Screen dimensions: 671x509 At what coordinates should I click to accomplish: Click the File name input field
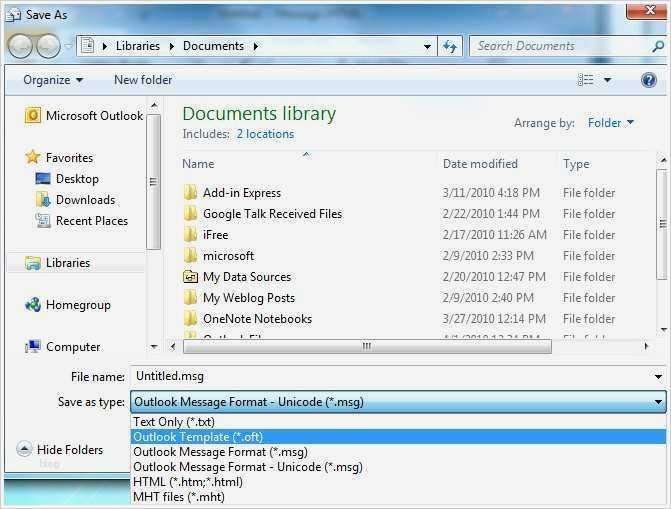[392, 376]
